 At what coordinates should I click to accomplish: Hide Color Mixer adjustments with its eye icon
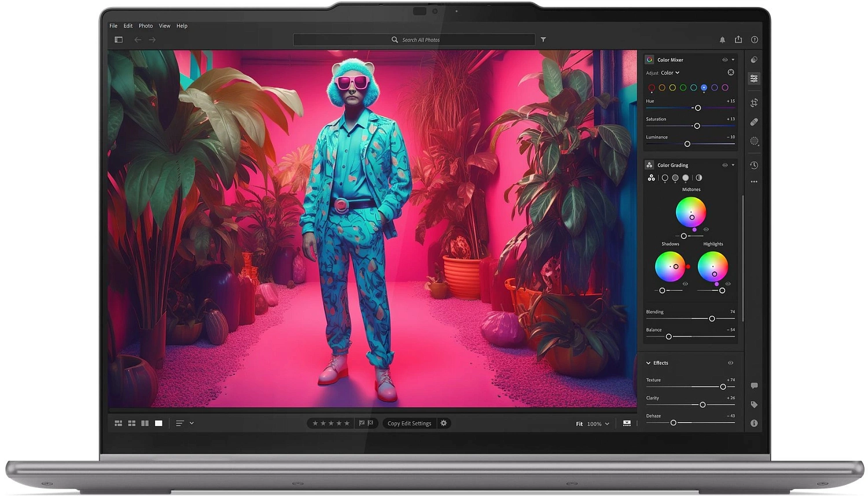pos(724,60)
